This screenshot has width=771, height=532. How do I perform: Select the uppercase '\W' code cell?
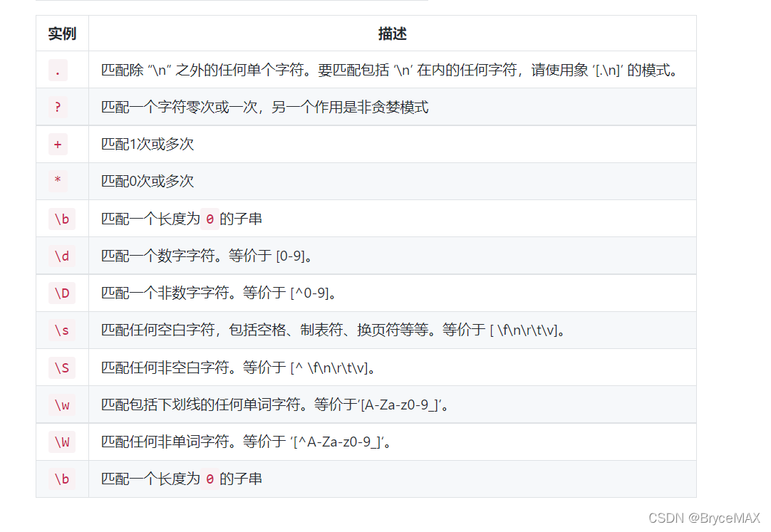[62, 442]
